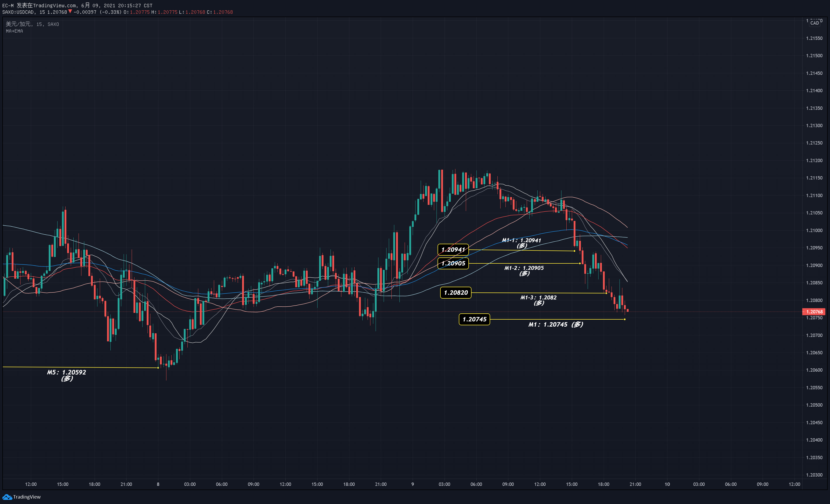This screenshot has width=830, height=504.
Task: Click the day 10 label on time axis
Action: [x=667, y=484]
